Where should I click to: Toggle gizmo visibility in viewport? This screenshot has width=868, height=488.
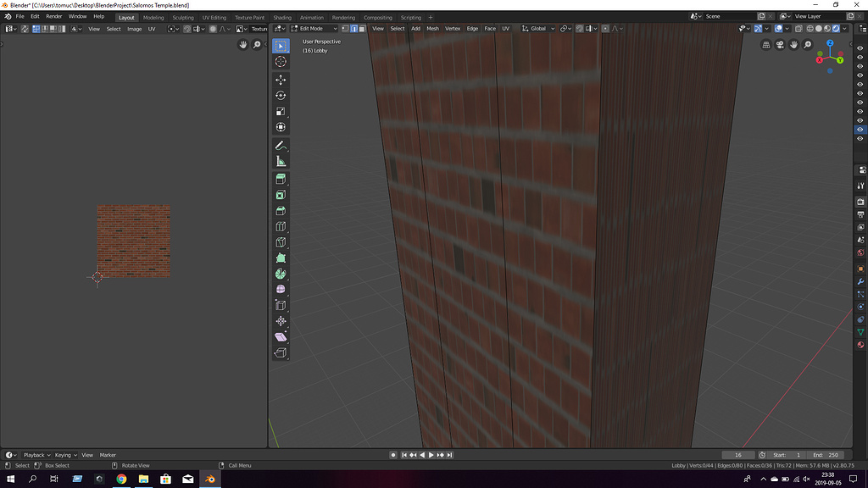759,29
